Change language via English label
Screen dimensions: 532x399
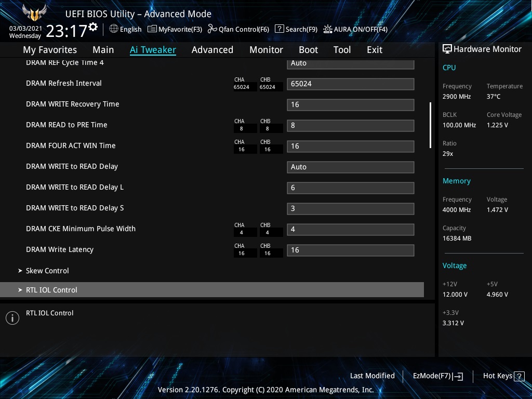tap(130, 29)
